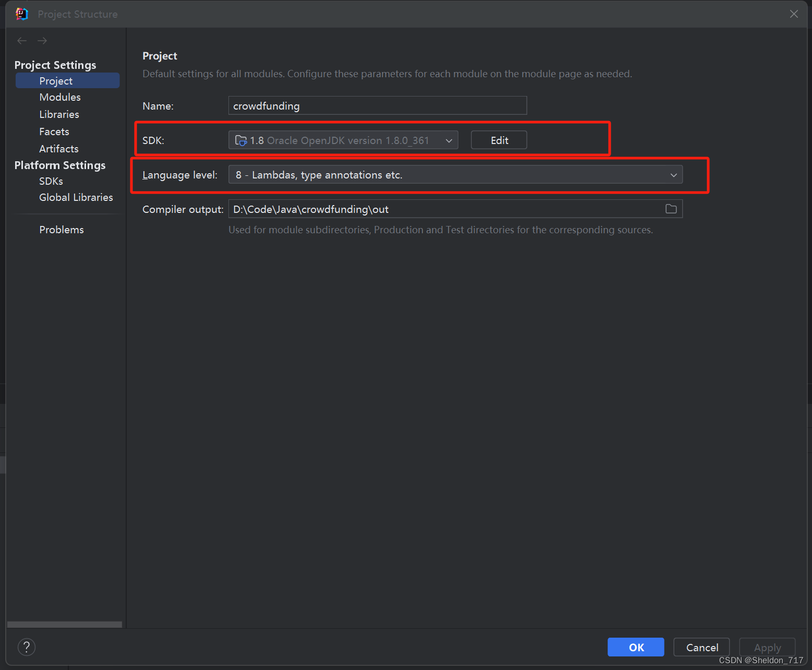Select Global Libraries settings
The width and height of the screenshot is (812, 670).
[76, 197]
